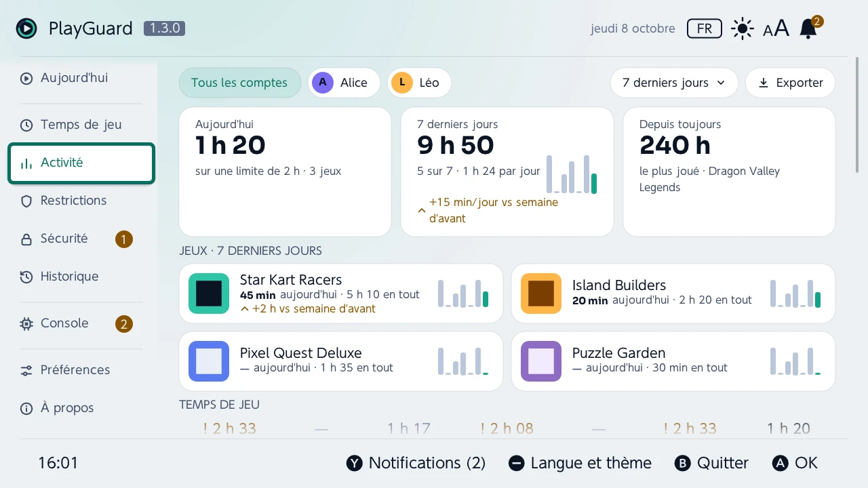Select the Tous les comptes filter
The width and height of the screenshot is (868, 488).
(x=239, y=83)
